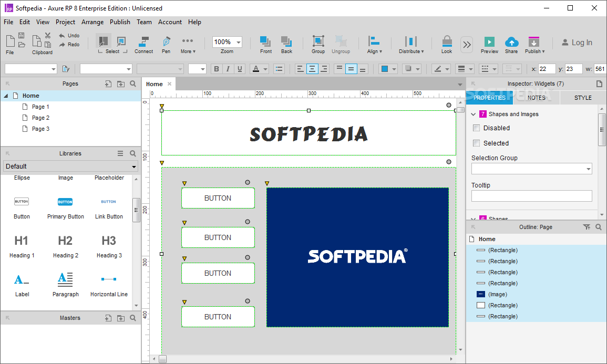Toggle Bold text formatting

[x=217, y=69]
